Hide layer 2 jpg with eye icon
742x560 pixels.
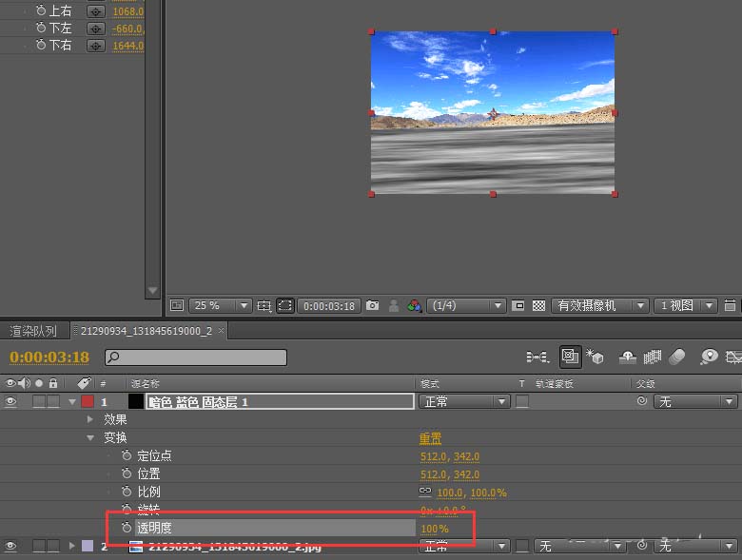10,546
